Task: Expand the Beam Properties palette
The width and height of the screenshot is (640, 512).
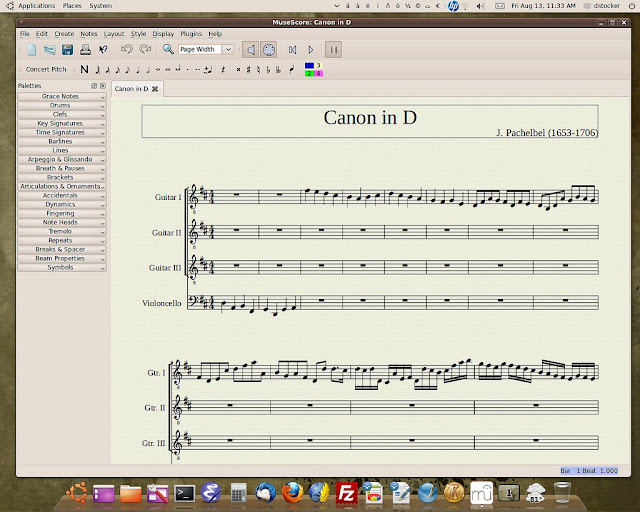Action: [x=62, y=258]
